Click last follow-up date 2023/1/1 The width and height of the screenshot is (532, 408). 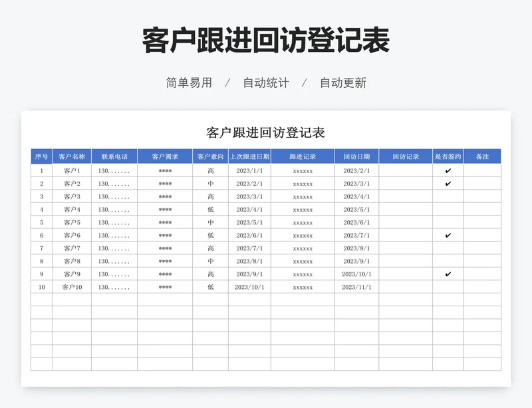pos(250,170)
